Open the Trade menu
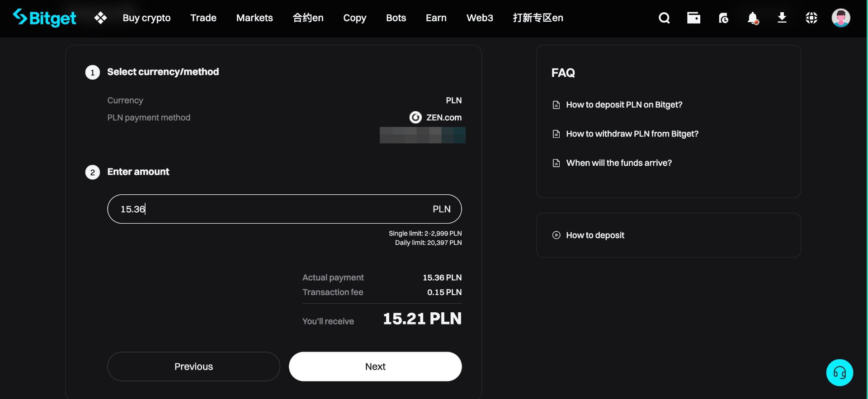The width and height of the screenshot is (868, 399). (x=203, y=18)
